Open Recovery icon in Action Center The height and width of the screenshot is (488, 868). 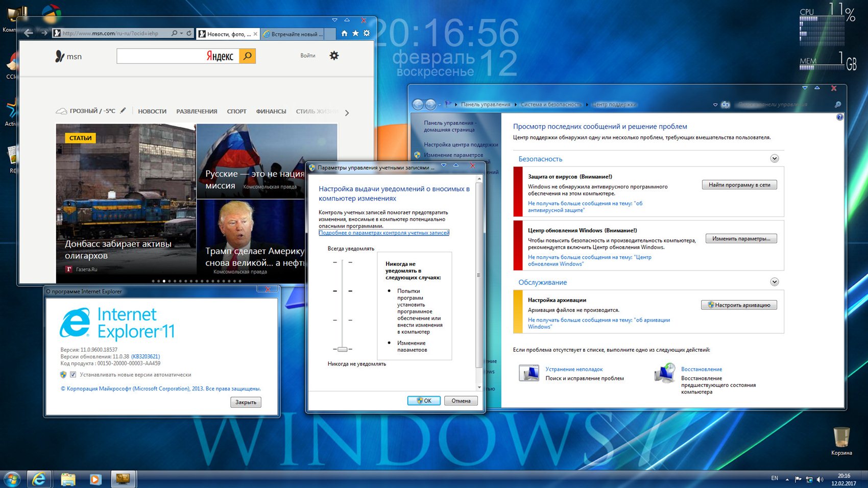pos(665,373)
